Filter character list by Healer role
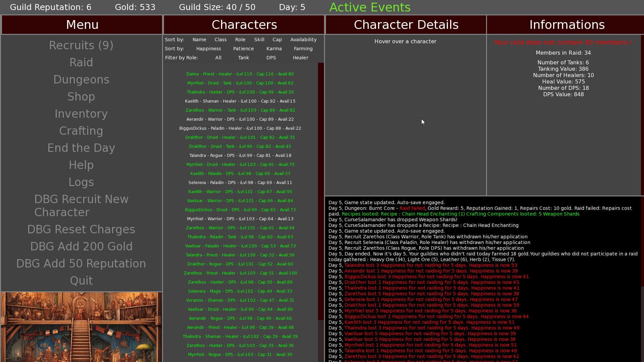This screenshot has height=362, width=644. (301, 57)
